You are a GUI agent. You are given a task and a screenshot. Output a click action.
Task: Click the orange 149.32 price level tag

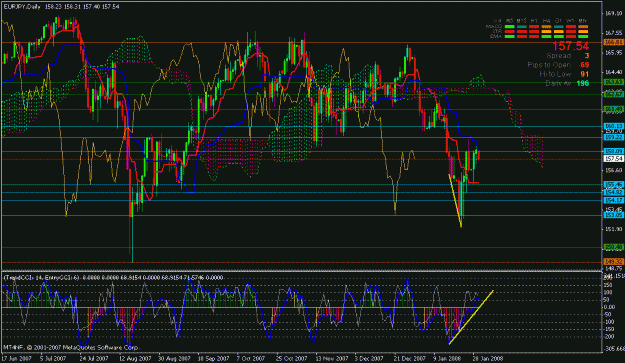point(613,262)
